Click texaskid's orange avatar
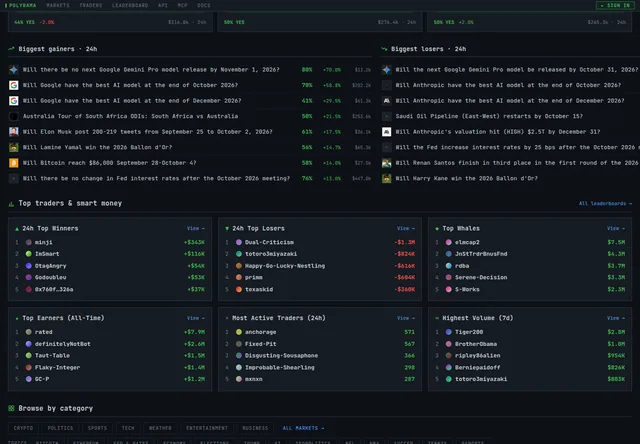Viewport: 640px width, 444px height. (x=239, y=289)
